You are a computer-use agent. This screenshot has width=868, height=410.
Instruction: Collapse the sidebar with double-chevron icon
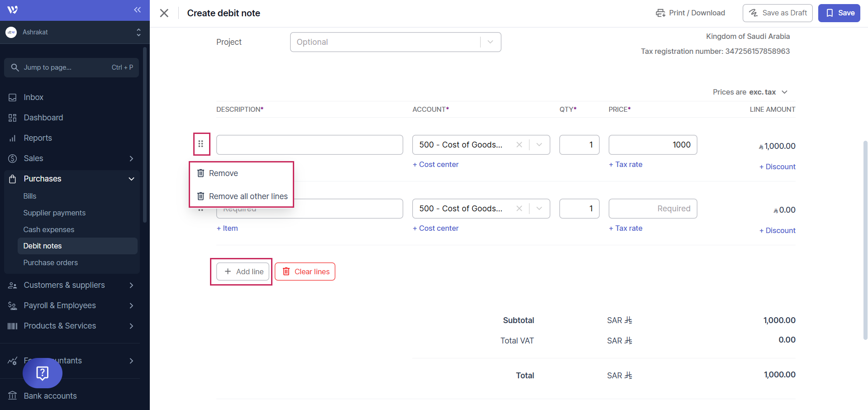pos(137,10)
